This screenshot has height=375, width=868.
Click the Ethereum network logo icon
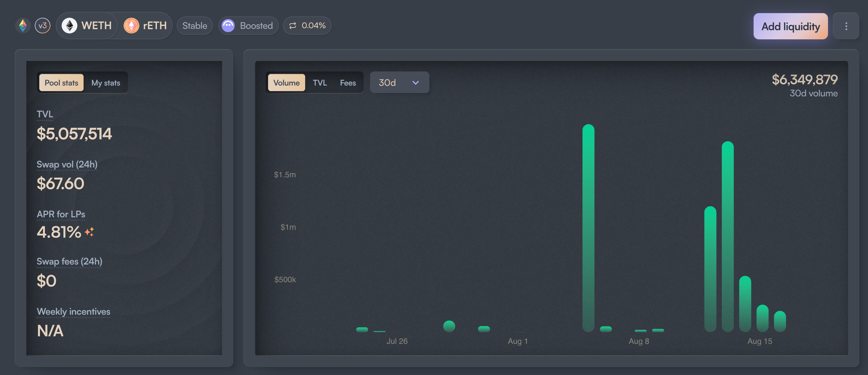(23, 26)
